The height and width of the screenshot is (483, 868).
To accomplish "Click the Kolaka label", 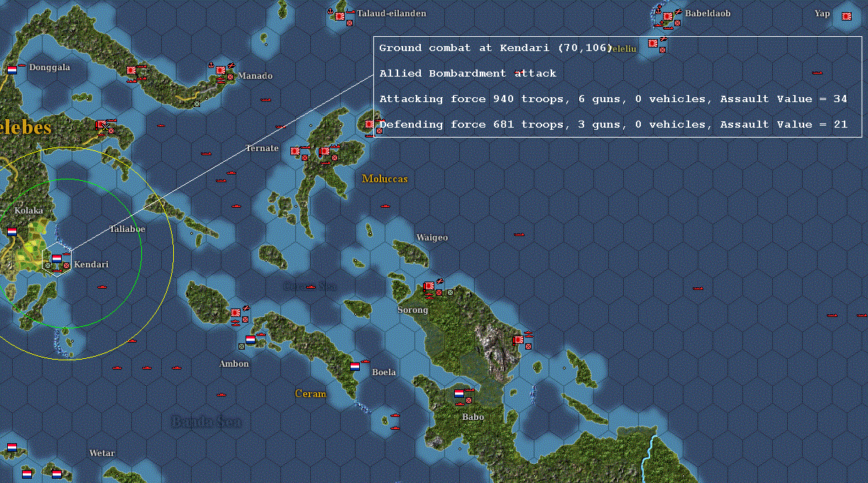I will (x=29, y=211).
